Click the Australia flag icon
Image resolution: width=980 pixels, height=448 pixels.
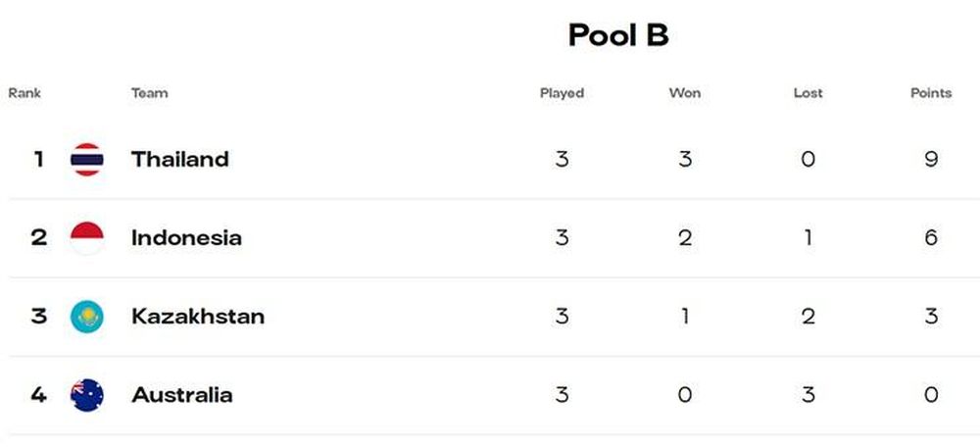[87, 395]
